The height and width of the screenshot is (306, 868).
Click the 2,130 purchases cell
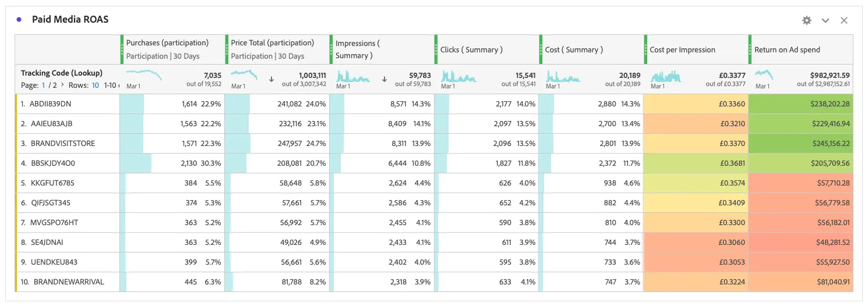pos(172,163)
